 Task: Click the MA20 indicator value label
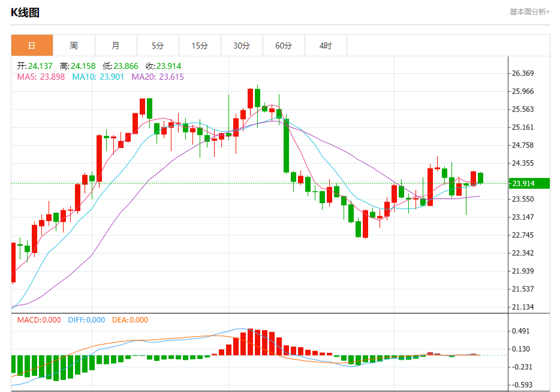point(158,77)
